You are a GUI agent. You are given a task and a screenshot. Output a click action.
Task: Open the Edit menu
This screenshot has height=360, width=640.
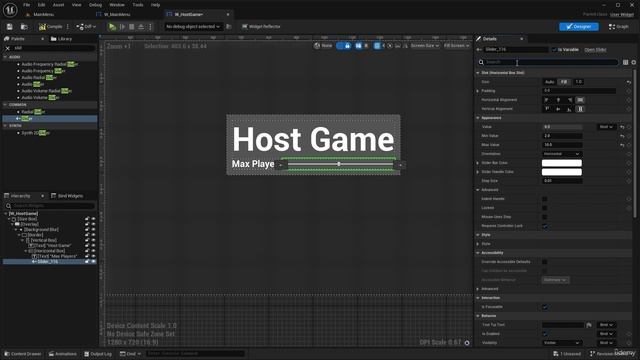[41, 5]
